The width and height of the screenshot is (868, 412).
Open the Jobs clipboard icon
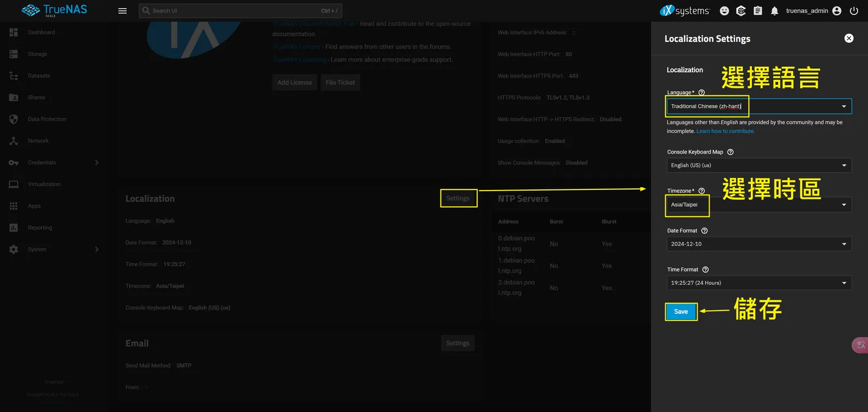758,11
